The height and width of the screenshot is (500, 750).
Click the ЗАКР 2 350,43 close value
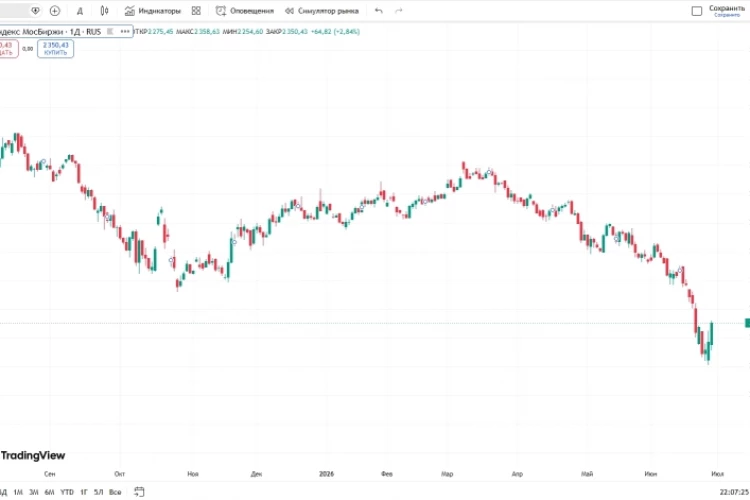[287, 32]
